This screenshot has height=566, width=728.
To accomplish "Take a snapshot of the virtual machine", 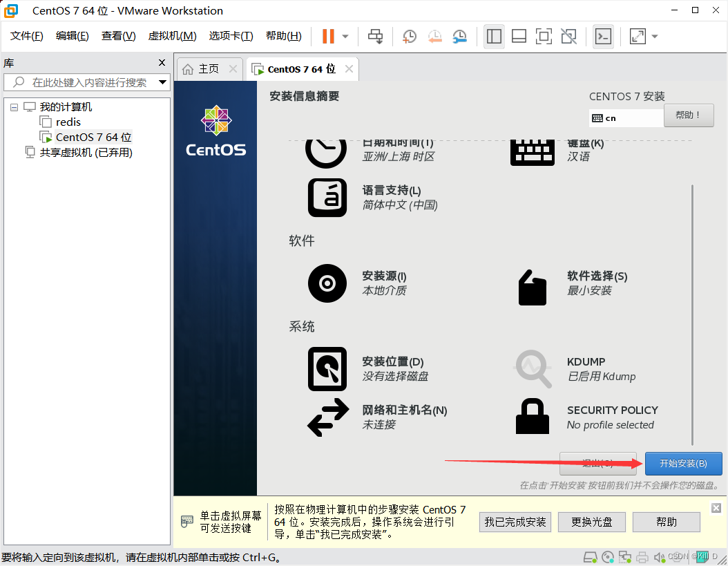I will (409, 36).
